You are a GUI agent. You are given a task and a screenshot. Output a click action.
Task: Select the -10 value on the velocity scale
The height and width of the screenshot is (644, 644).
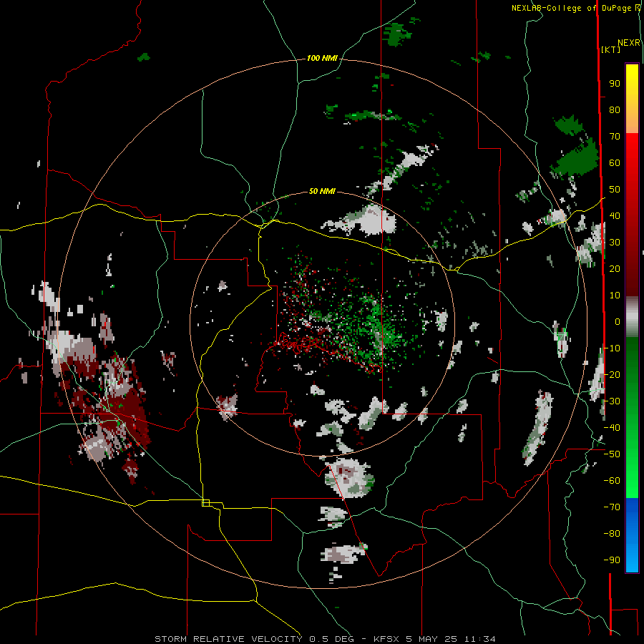pyautogui.click(x=612, y=348)
